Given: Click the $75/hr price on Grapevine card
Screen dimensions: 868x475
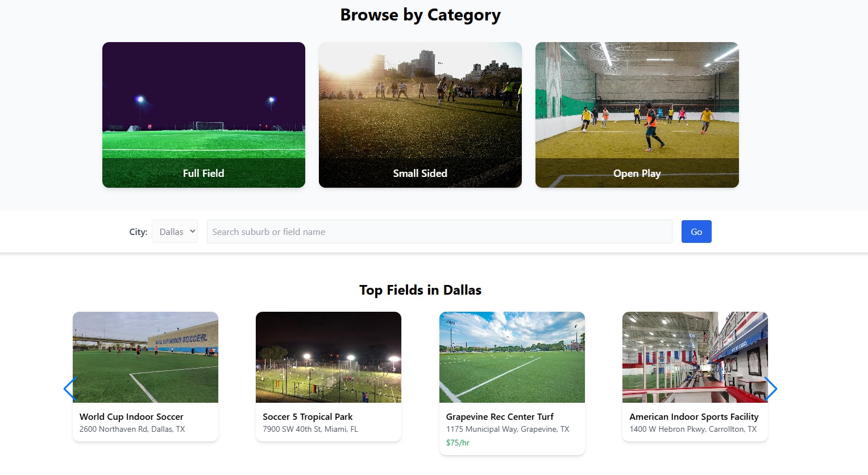Looking at the screenshot, I should point(458,443).
